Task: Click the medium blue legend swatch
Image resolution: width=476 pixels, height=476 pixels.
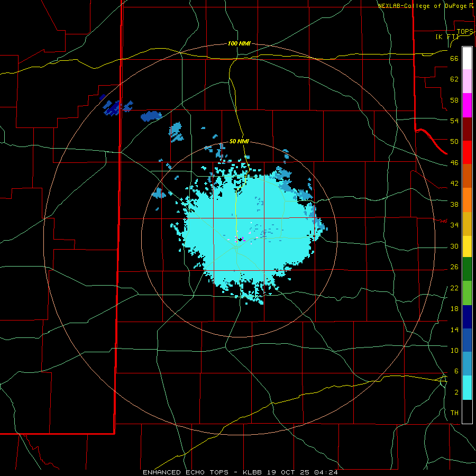Action: click(x=467, y=340)
